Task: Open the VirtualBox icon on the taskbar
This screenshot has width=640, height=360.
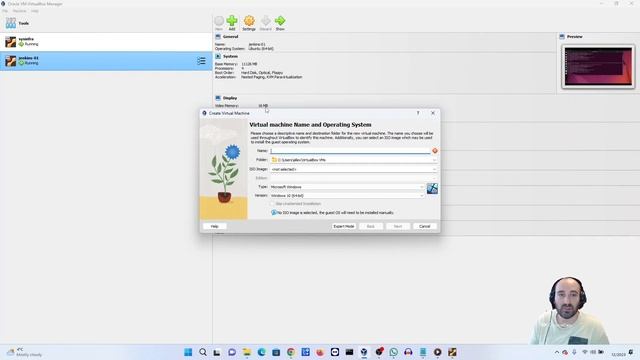Action: click(364, 352)
